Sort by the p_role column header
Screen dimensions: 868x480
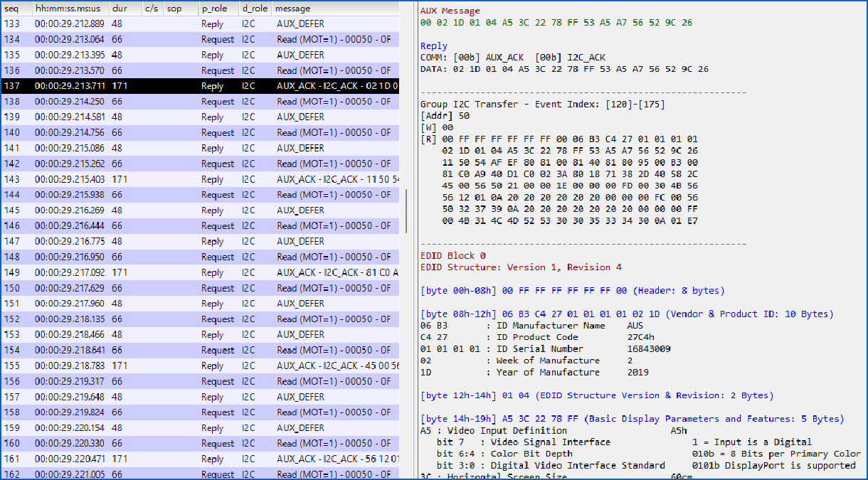tap(216, 9)
